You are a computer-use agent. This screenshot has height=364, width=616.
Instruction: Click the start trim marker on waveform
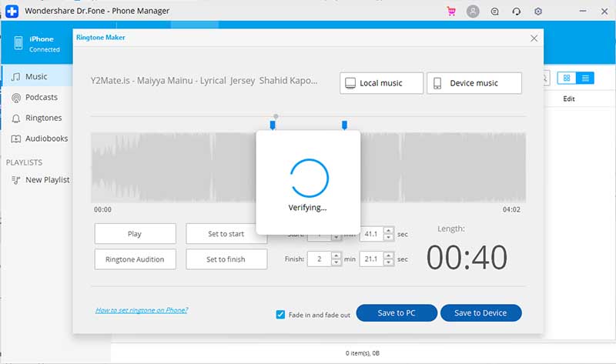point(273,125)
